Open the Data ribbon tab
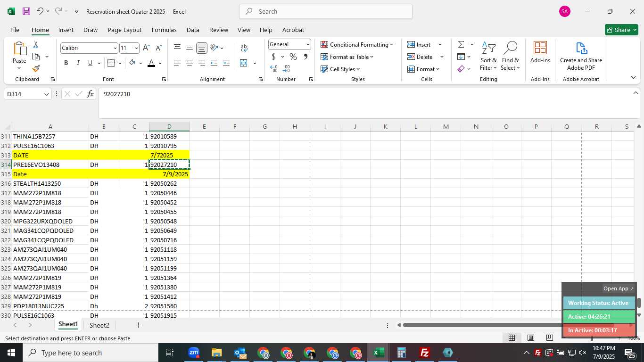The width and height of the screenshot is (644, 362). tap(193, 30)
